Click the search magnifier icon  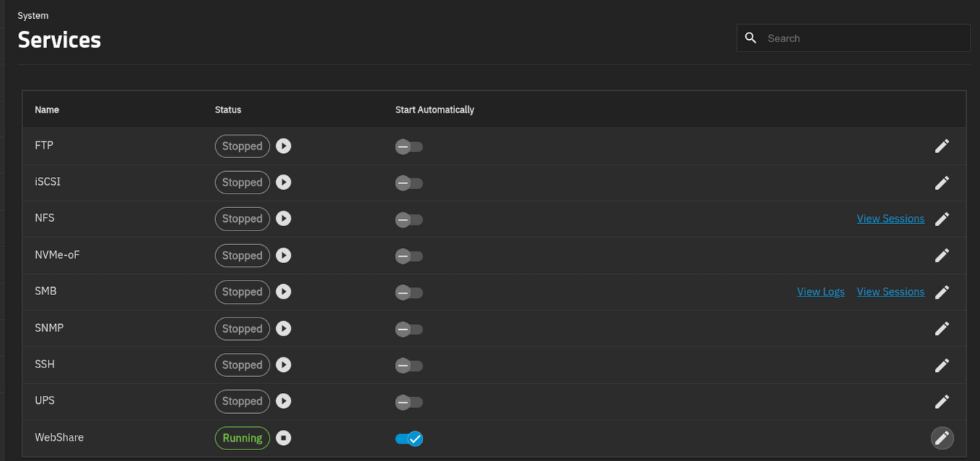751,38
